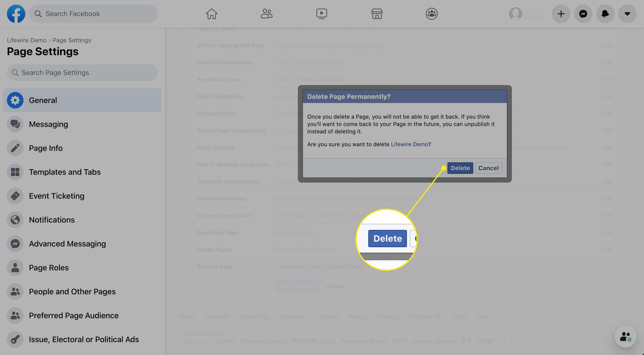Select Templates and Tabs in sidebar

[82, 172]
